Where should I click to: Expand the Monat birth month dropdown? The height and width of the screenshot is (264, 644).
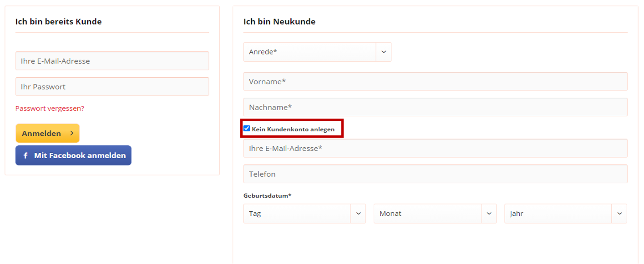(428, 214)
